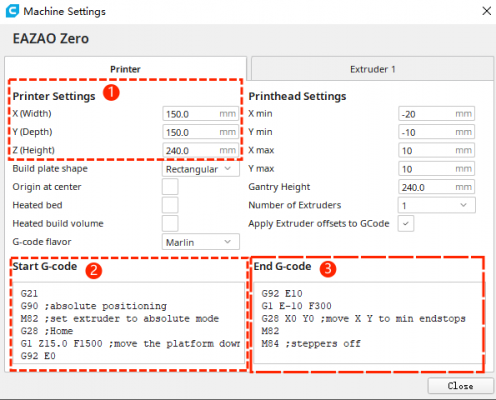Open the Number of Extruders dropdown
Viewport: 496px width, 400px height.
(437, 205)
